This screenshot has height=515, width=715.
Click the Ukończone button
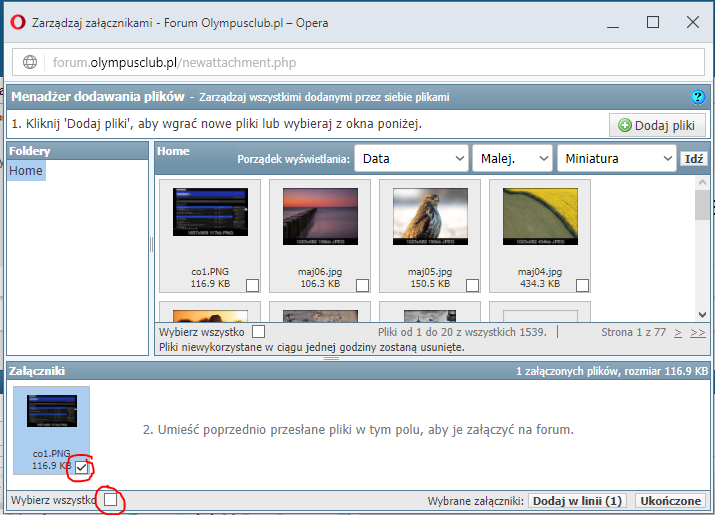(671, 500)
